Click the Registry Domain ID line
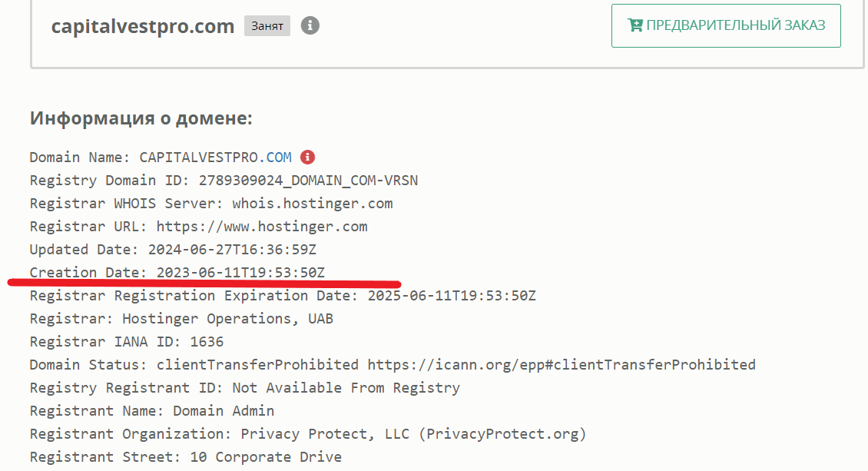 pyautogui.click(x=224, y=181)
